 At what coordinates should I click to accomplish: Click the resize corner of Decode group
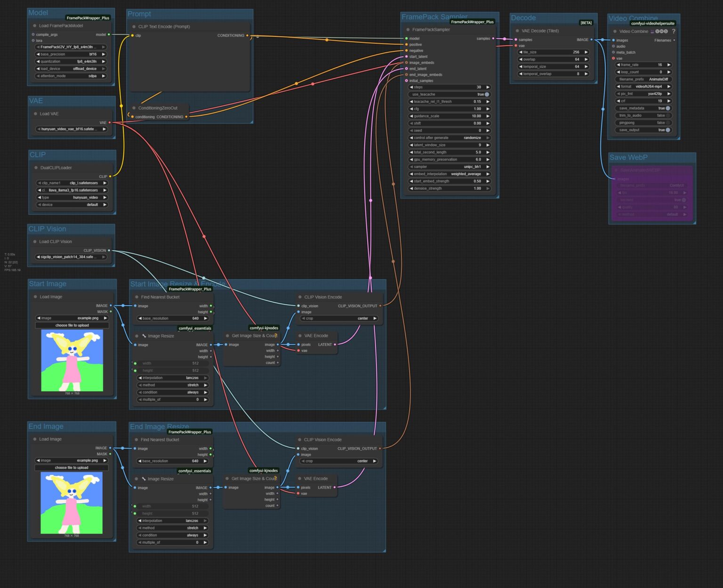(595, 82)
